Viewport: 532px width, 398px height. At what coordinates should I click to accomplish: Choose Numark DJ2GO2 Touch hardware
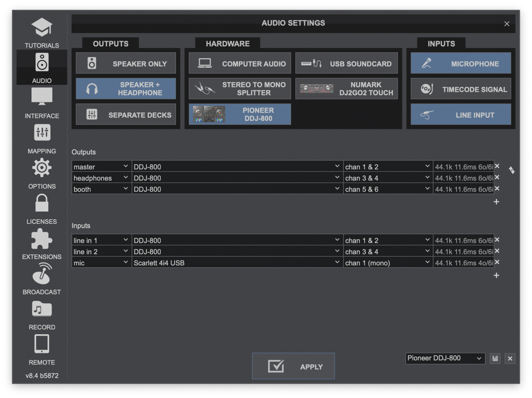[x=346, y=89]
